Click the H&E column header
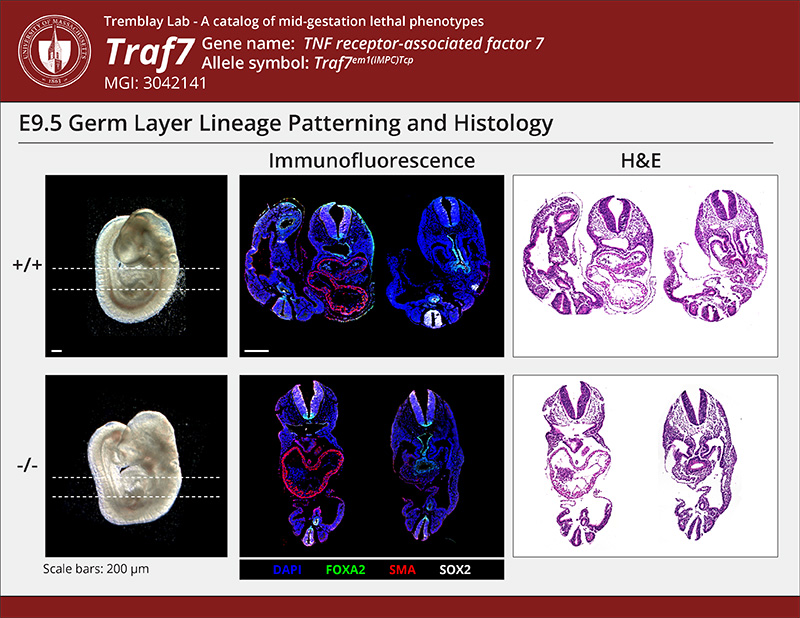This screenshot has width=800, height=618. [x=645, y=160]
